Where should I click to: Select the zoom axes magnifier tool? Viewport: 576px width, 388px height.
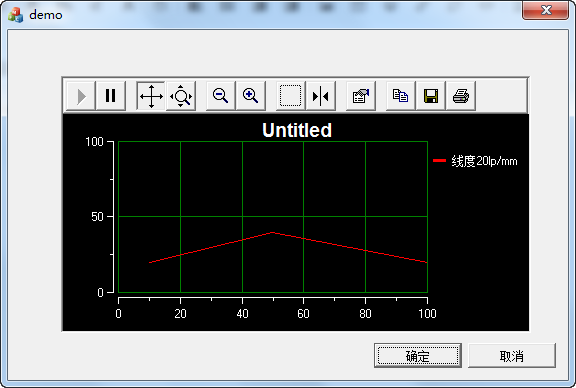coord(181,96)
